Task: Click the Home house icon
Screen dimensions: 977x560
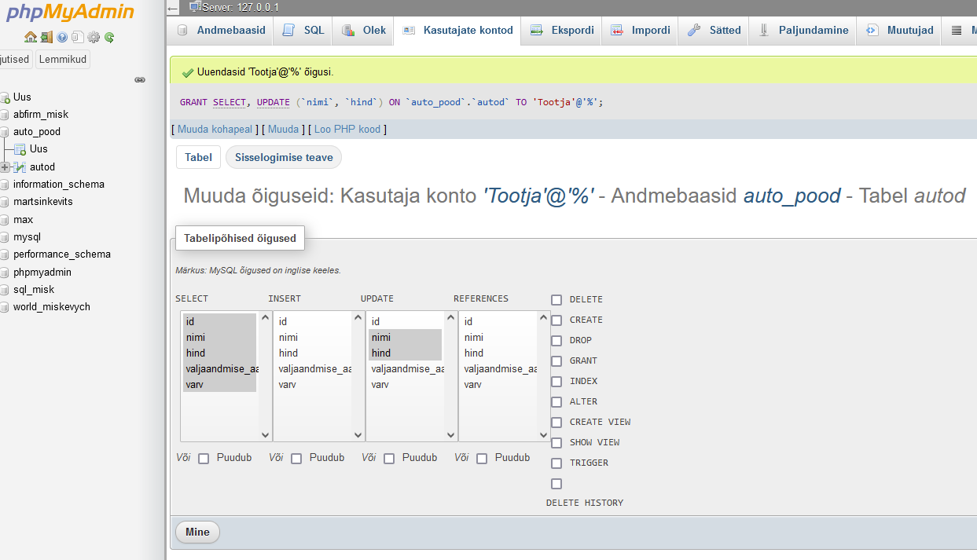Action: pos(31,37)
